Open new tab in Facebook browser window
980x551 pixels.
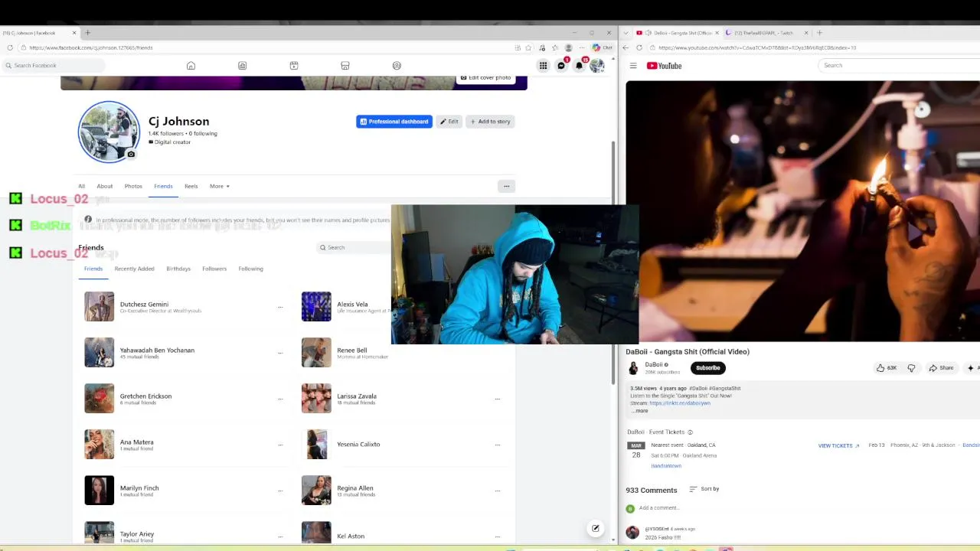coord(87,33)
